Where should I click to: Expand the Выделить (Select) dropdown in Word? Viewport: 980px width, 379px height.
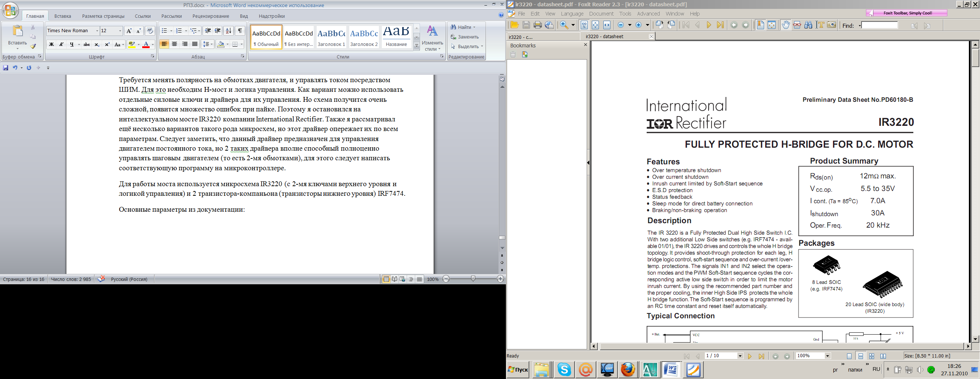[x=482, y=46]
